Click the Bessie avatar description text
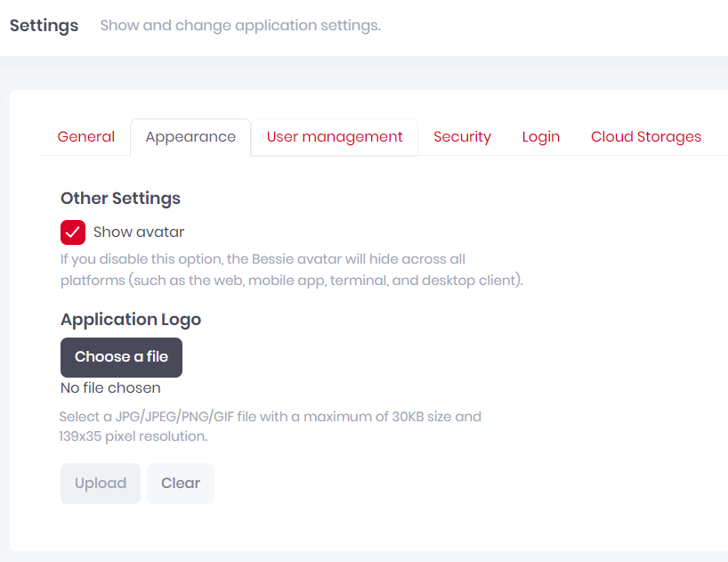This screenshot has height=562, width=728. coord(292,270)
